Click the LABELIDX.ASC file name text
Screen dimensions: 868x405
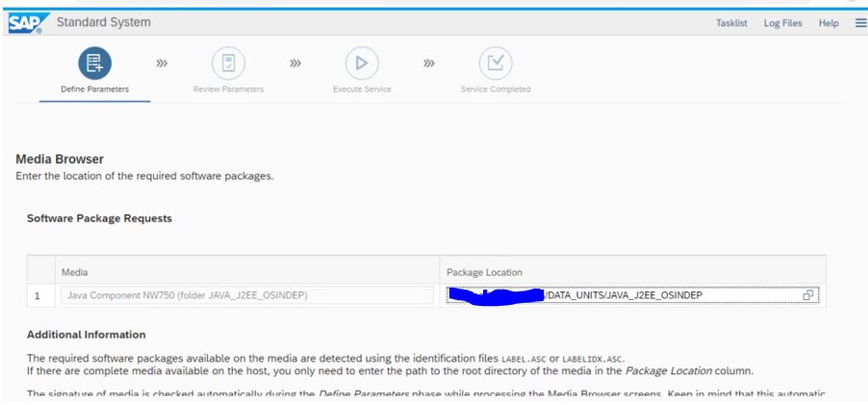[593, 359]
